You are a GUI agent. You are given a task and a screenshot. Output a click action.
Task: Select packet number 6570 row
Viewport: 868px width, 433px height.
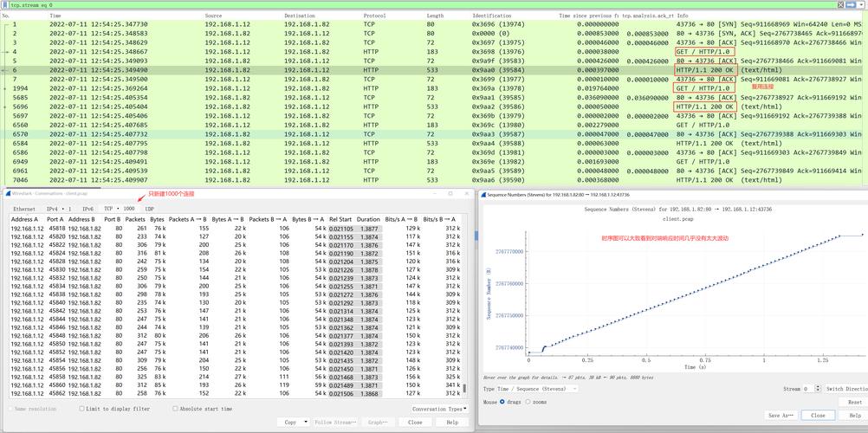point(431,134)
